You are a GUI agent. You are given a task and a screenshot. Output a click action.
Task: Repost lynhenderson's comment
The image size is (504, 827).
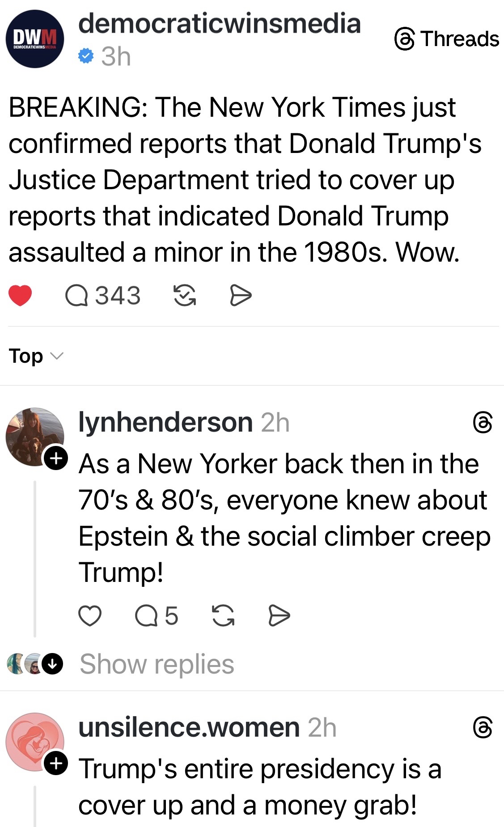point(223,616)
